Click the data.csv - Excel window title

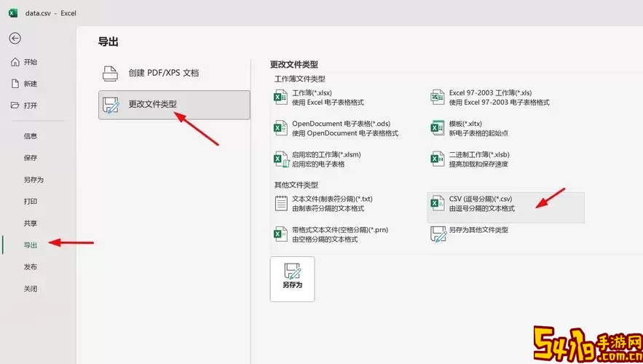[51, 13]
